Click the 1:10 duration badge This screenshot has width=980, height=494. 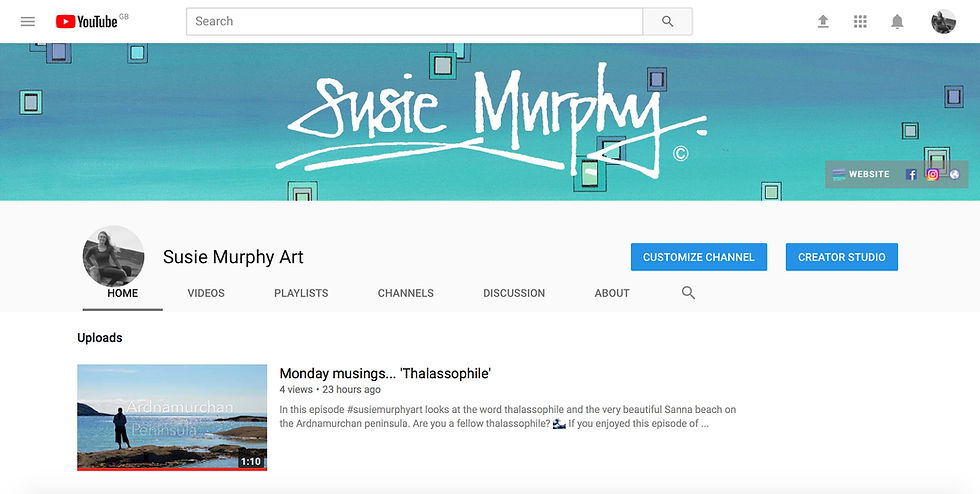click(251, 461)
